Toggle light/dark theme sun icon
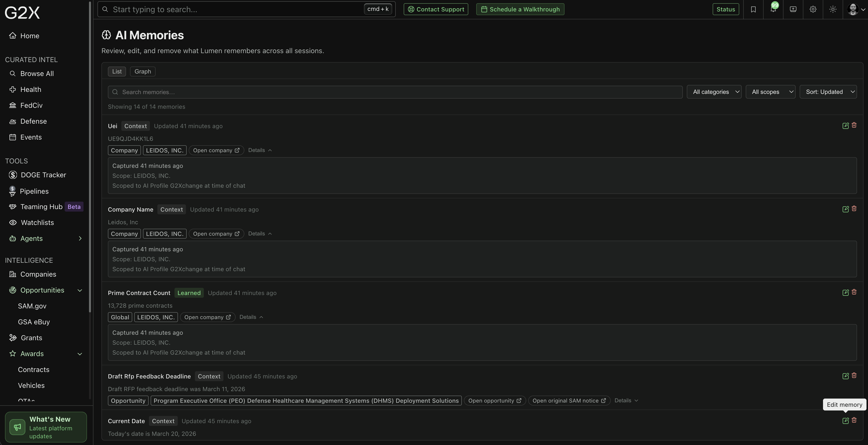868x445 pixels. click(833, 9)
